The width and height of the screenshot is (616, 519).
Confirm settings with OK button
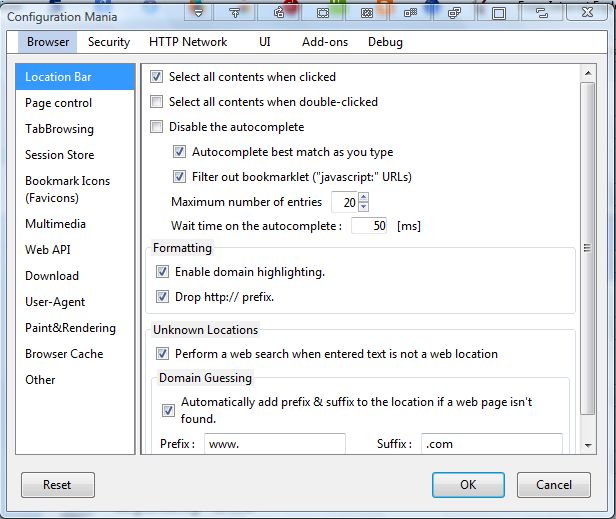click(468, 485)
